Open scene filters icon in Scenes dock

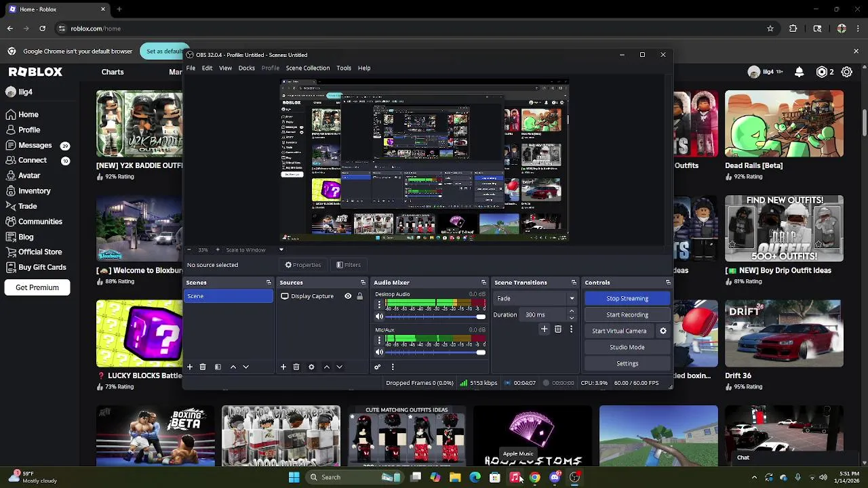tap(218, 367)
